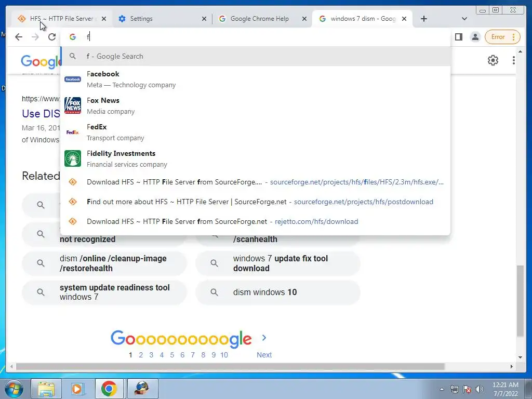
Task: Click the Fidelity Investments logo icon
Action: click(73, 158)
